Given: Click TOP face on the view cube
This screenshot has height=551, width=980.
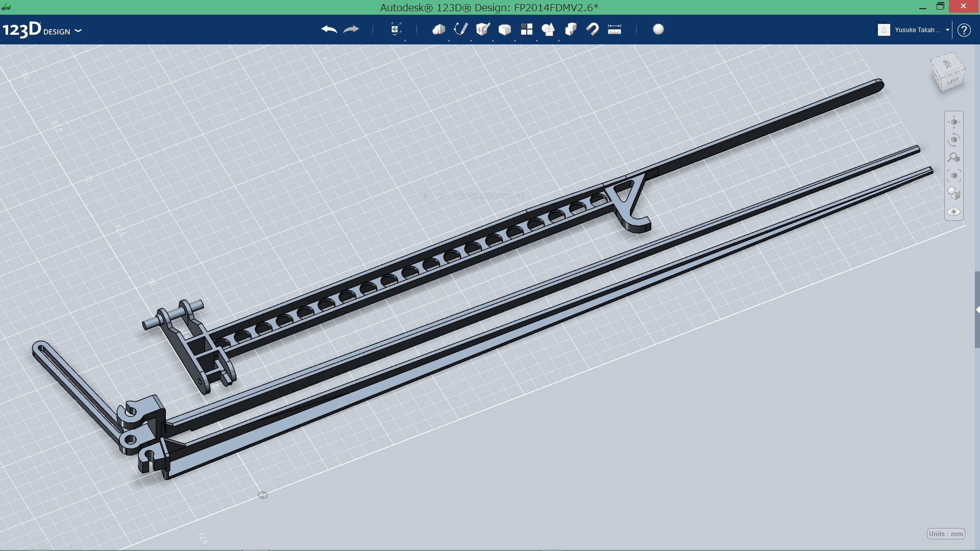Looking at the screenshot, I should click(948, 66).
